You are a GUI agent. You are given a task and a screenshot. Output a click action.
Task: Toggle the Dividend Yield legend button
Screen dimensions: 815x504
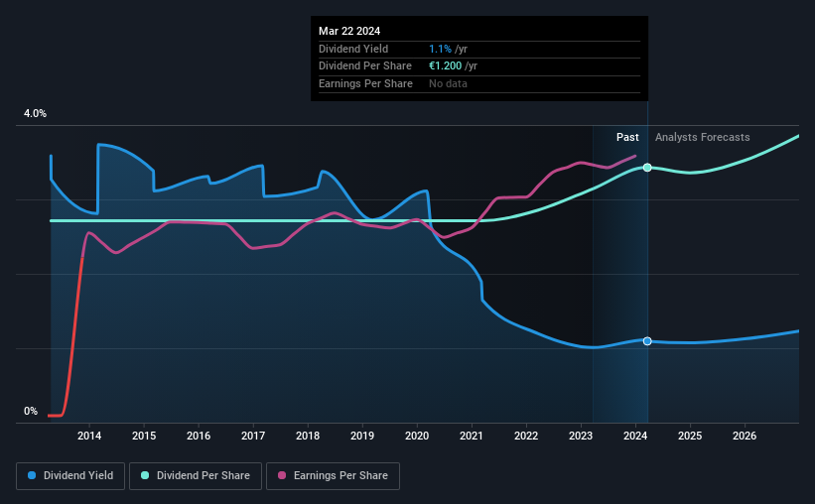(70, 476)
